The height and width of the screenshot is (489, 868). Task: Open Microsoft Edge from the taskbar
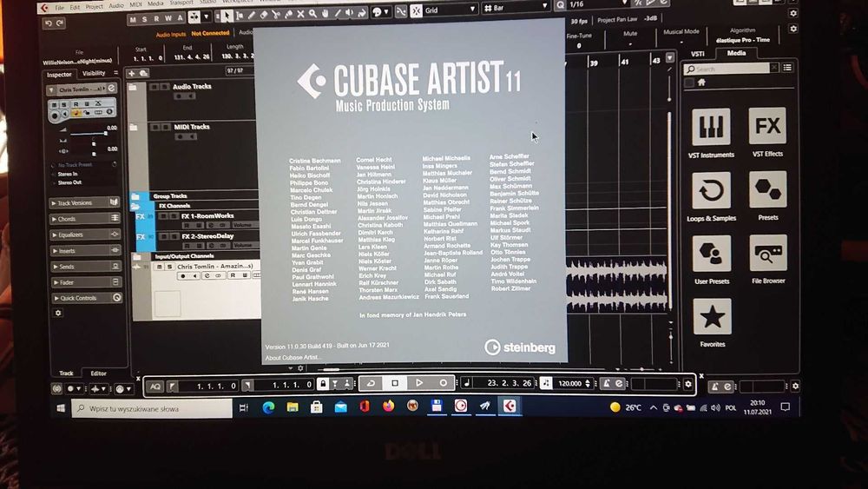click(x=268, y=407)
